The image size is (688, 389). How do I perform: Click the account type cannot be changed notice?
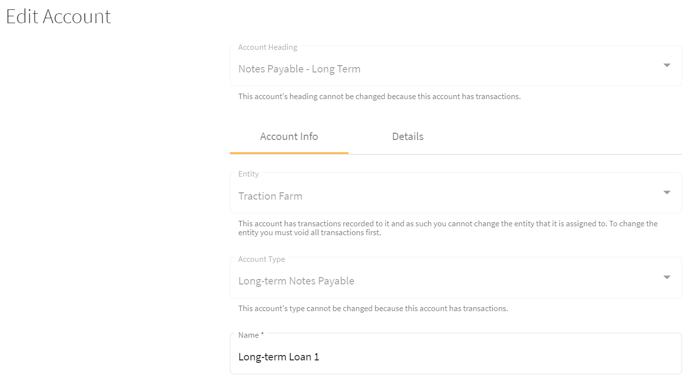pos(373,308)
